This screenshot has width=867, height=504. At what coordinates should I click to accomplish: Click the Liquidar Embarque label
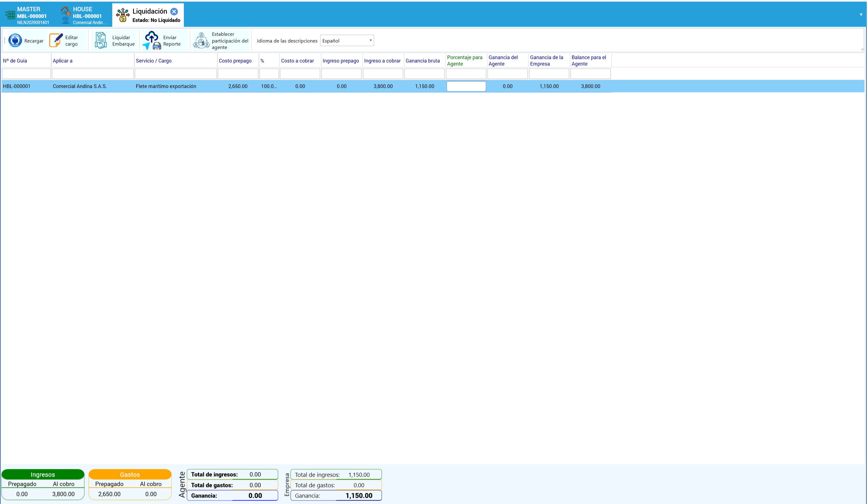click(x=123, y=41)
